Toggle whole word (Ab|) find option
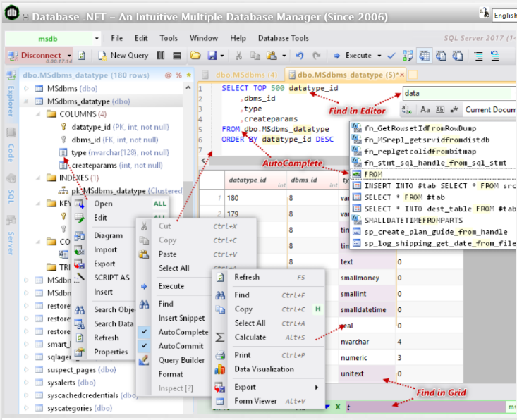This screenshot has width=517, height=420. 440,109
